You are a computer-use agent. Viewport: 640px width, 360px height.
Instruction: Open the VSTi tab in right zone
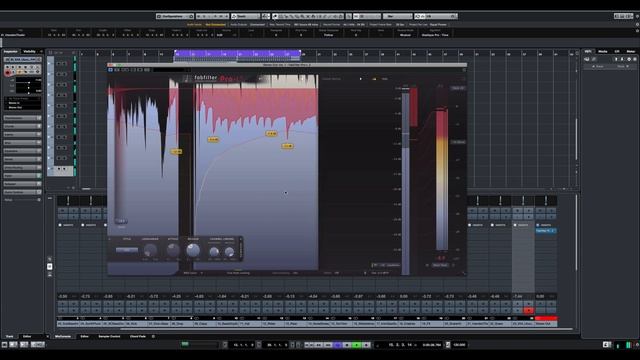[x=588, y=51]
